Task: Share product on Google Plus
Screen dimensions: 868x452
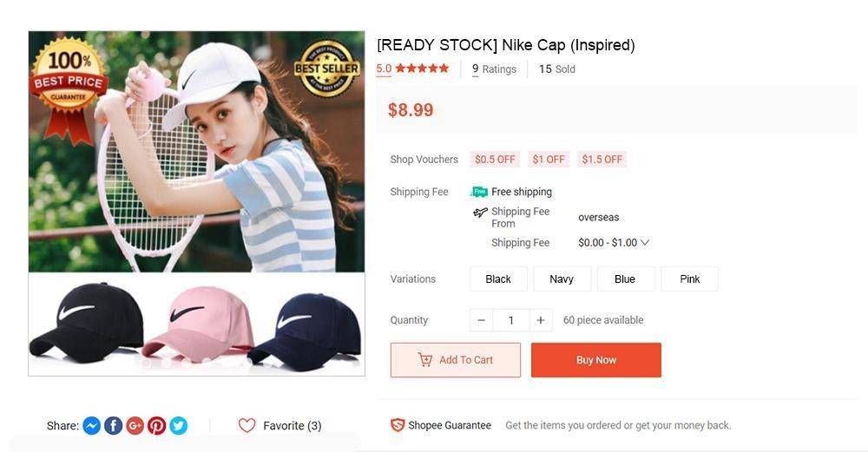Action: tap(135, 425)
